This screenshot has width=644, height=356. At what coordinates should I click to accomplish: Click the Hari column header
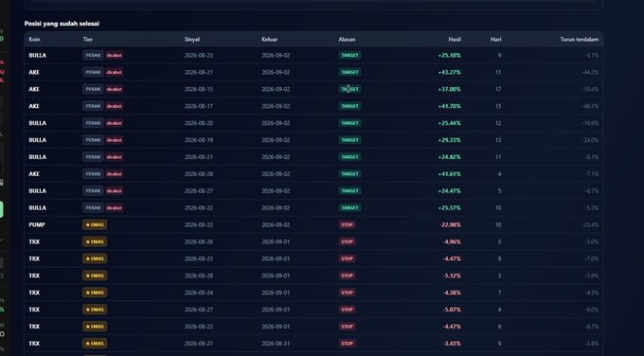[x=495, y=40]
